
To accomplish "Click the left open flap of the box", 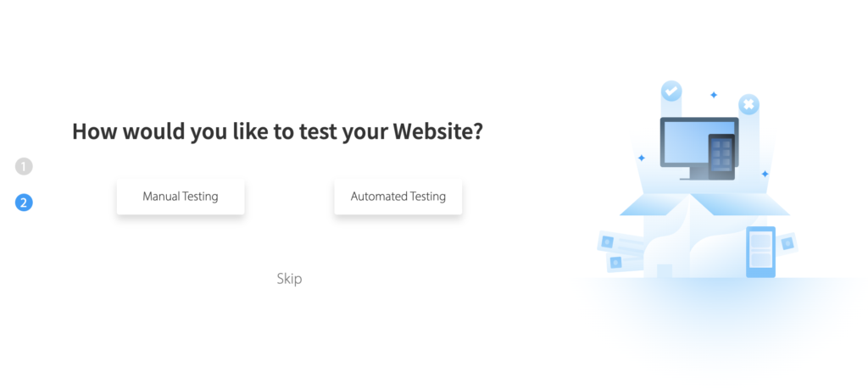I will [x=654, y=205].
